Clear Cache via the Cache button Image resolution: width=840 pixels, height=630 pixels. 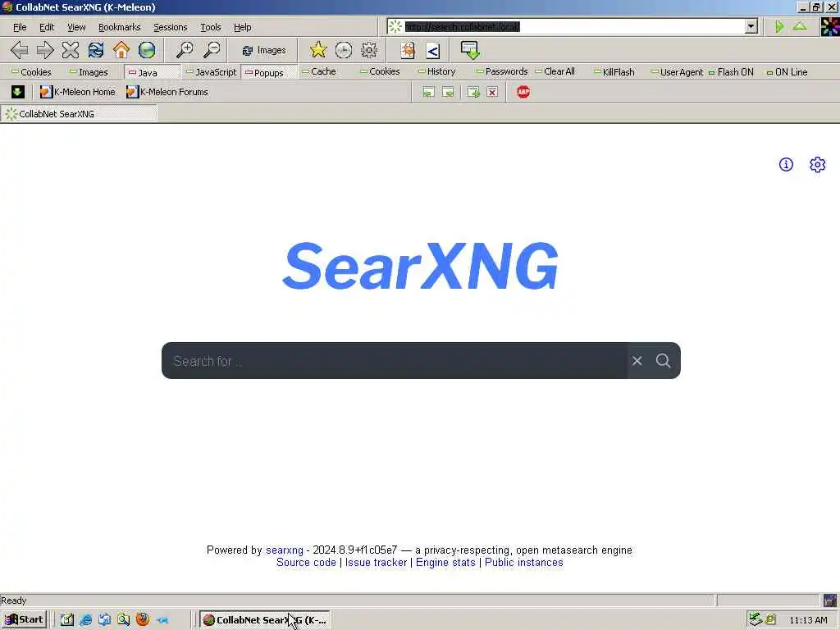pos(319,71)
